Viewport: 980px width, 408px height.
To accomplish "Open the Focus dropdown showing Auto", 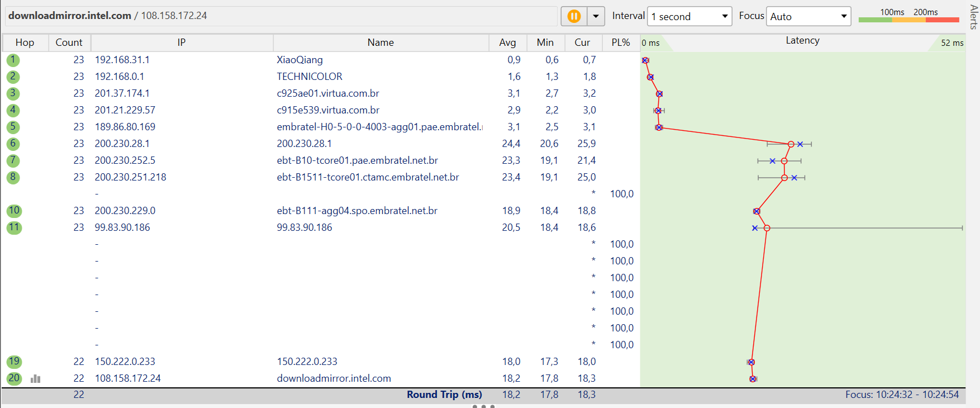I will [808, 16].
